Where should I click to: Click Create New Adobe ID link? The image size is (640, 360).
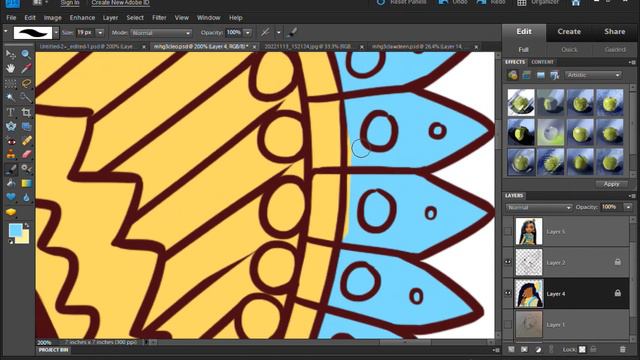pos(120,3)
